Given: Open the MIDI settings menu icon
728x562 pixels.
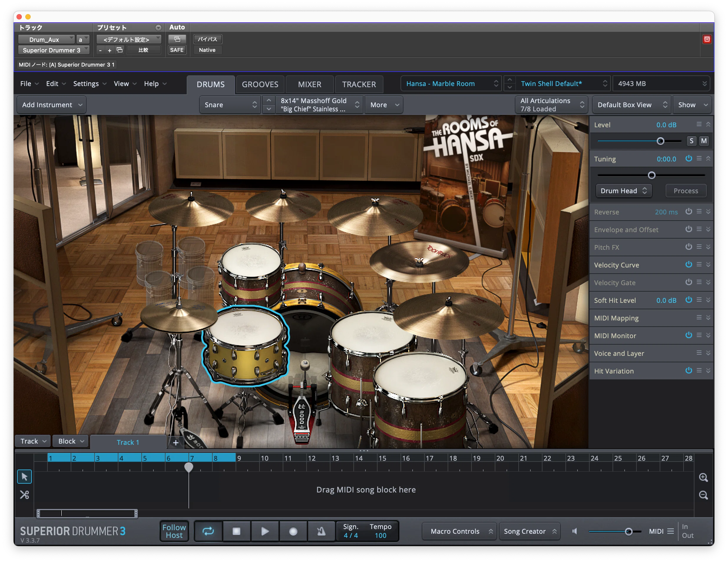Looking at the screenshot, I should click(x=671, y=531).
